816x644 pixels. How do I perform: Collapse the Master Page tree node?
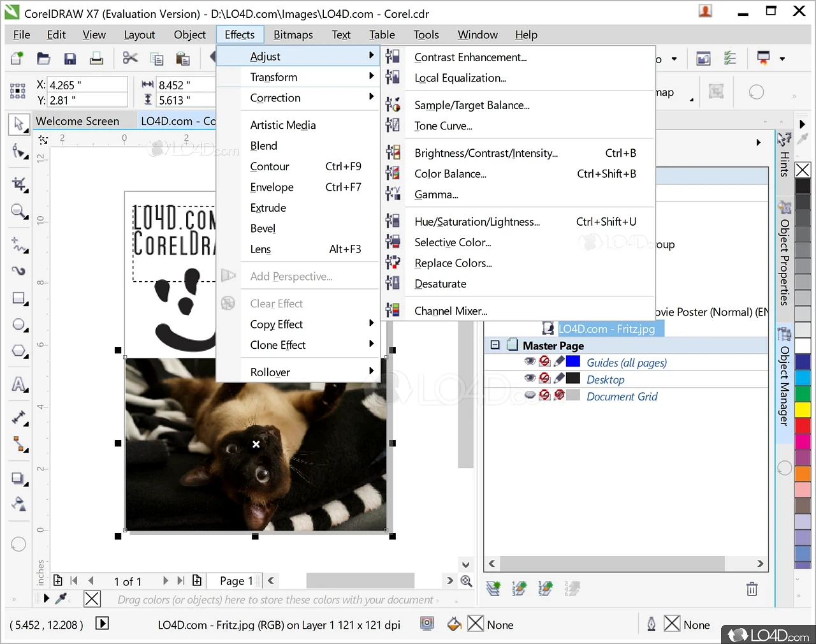(495, 345)
